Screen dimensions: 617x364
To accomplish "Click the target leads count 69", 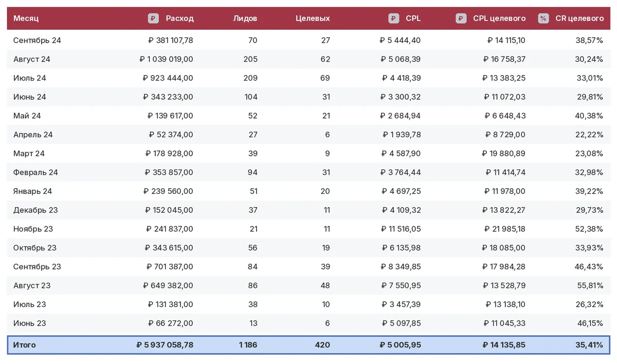I will pos(325,78).
